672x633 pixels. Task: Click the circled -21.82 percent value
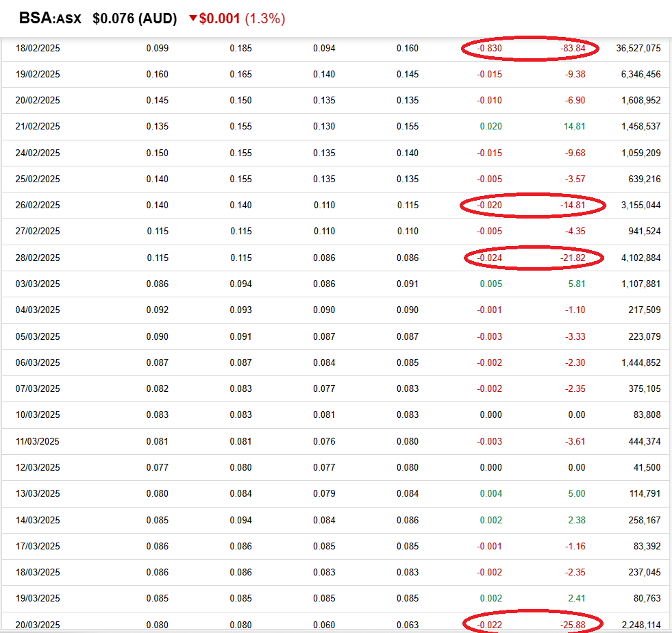[573, 258]
